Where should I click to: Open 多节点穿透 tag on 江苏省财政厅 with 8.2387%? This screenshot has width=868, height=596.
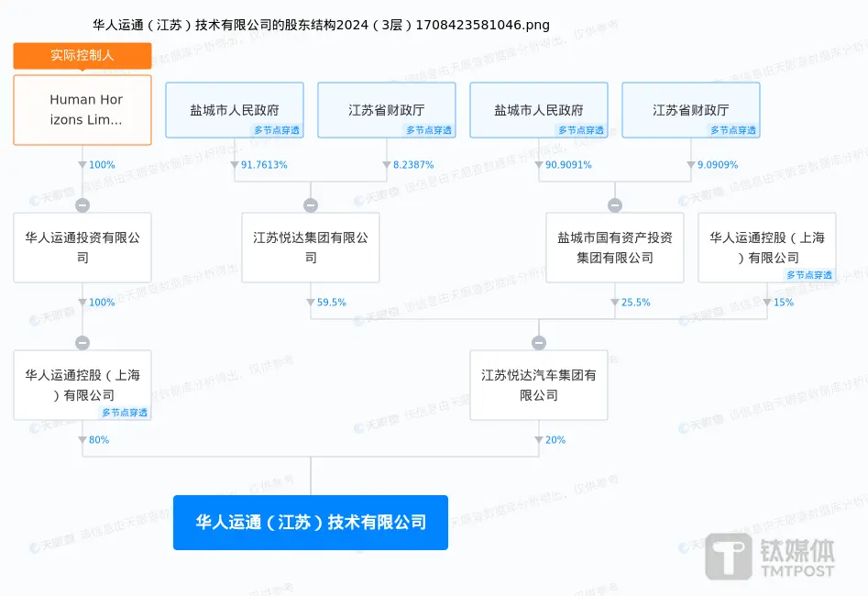(429, 130)
